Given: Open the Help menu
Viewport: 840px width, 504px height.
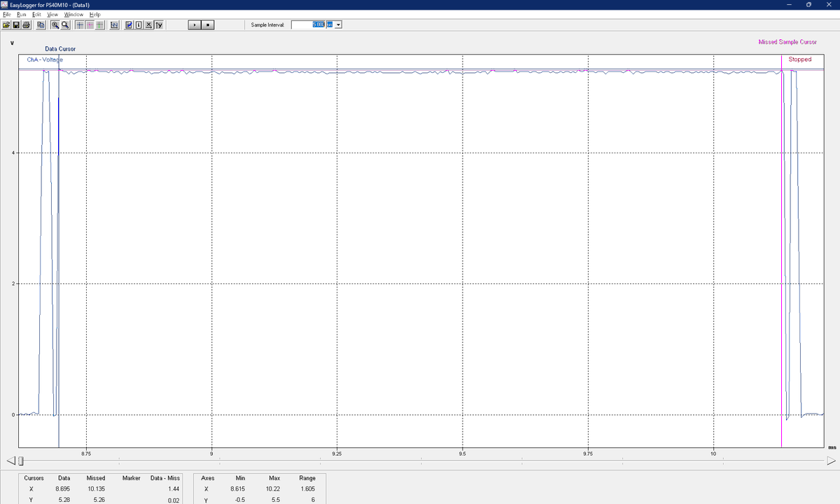Looking at the screenshot, I should pyautogui.click(x=96, y=14).
